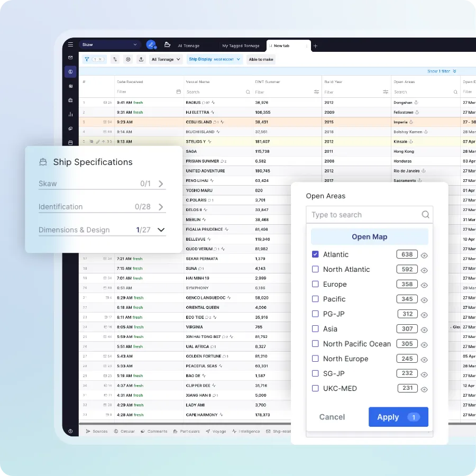Toggle visibility of the Asia area
The height and width of the screenshot is (476, 476).
[x=424, y=328]
